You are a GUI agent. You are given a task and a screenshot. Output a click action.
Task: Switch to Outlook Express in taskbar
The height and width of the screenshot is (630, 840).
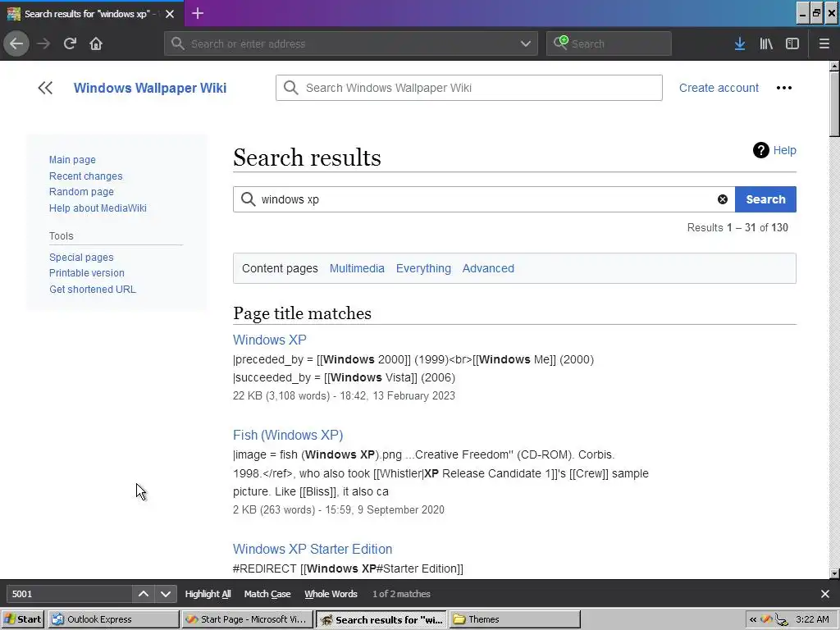[113, 619]
